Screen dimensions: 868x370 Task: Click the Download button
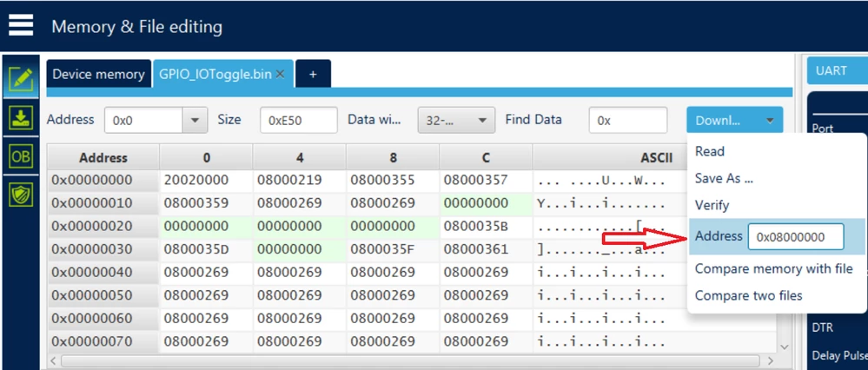734,120
